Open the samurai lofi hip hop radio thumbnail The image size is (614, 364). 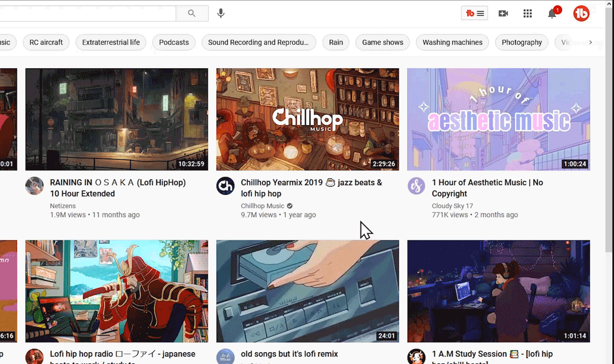point(117,291)
